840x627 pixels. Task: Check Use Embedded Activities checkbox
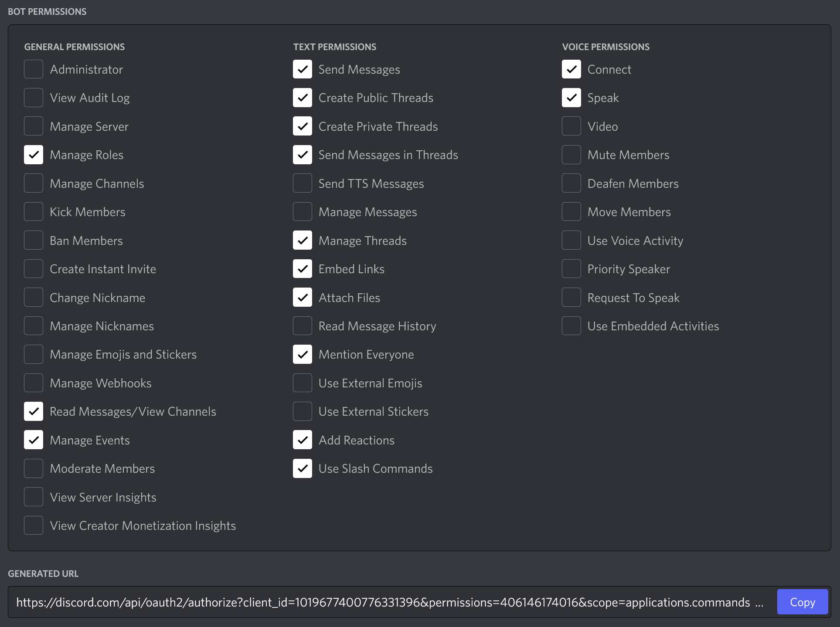[x=571, y=326]
